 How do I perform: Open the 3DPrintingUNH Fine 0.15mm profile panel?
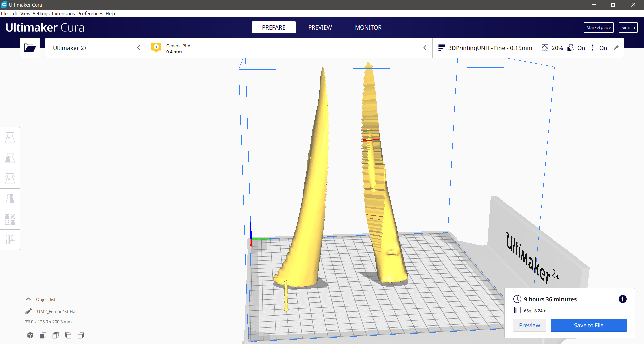click(x=528, y=48)
